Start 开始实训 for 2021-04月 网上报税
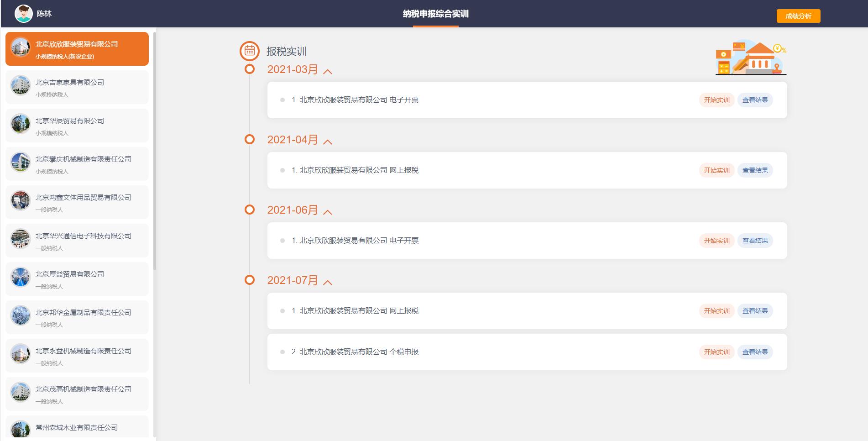The image size is (868, 441). pyautogui.click(x=716, y=170)
